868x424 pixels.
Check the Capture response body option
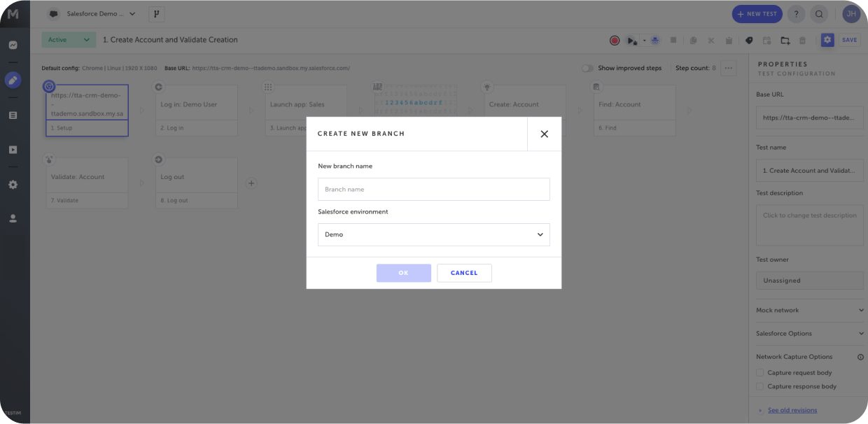coord(759,386)
